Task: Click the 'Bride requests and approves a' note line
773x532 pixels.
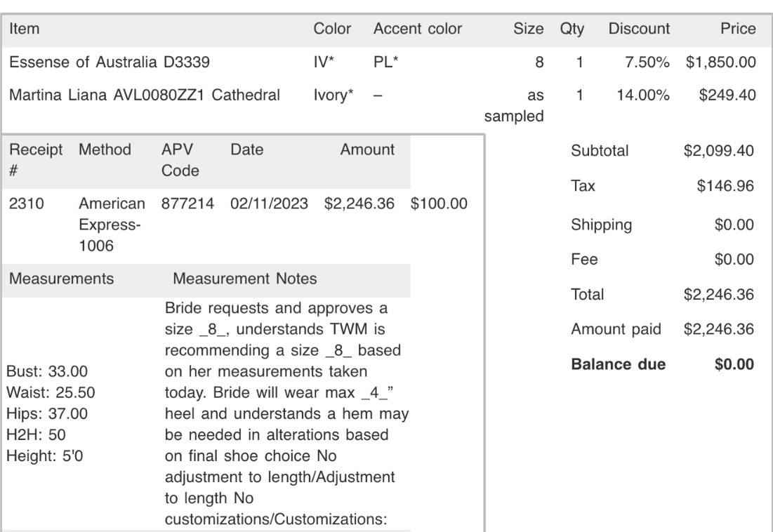Action: click(x=276, y=308)
